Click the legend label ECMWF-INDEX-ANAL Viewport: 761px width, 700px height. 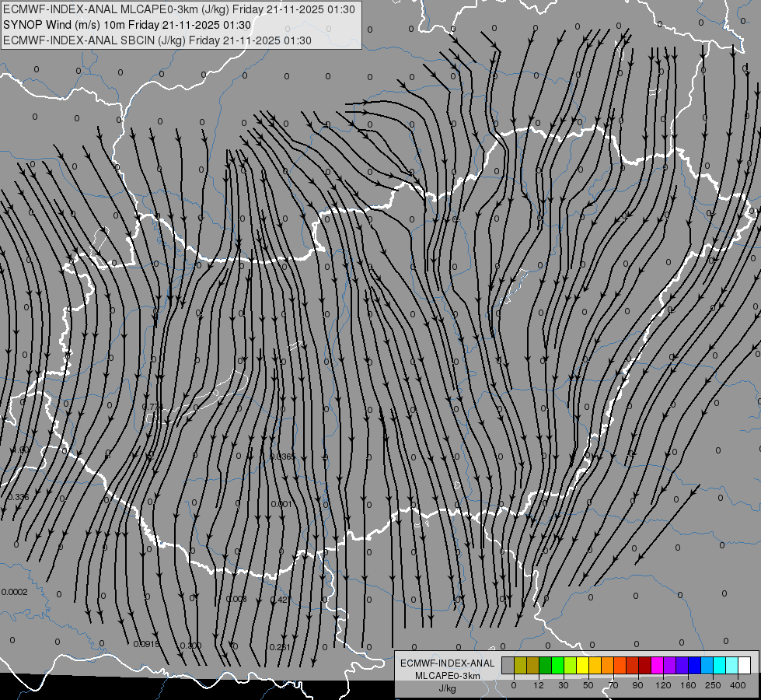pyautogui.click(x=448, y=663)
